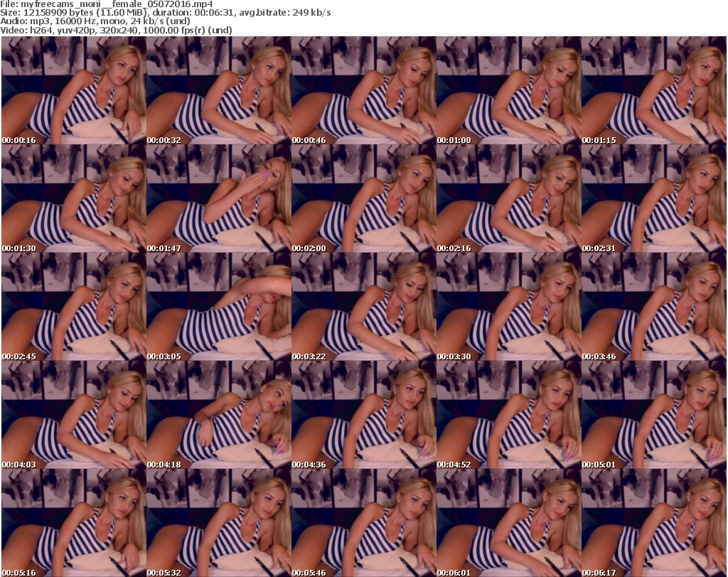728x577 pixels.
Task: Click the 'Video: h264, yuv420p' line
Action: click(x=116, y=30)
